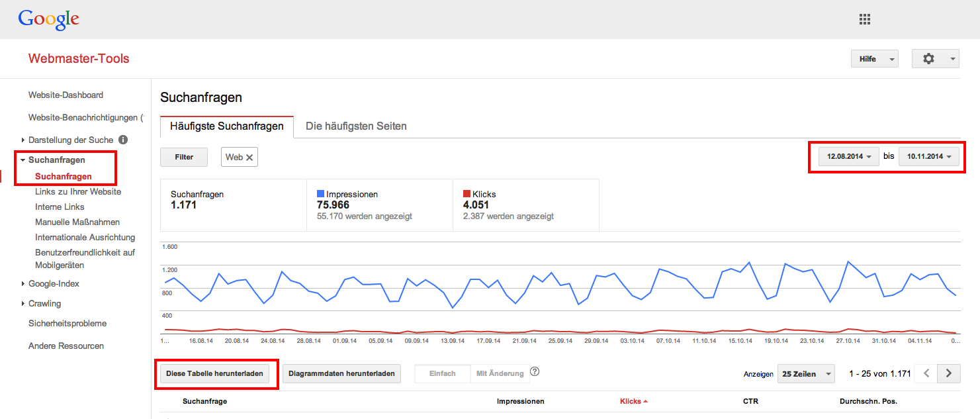This screenshot has height=419, width=980.
Task: Click the Google logo
Action: pos(49,20)
